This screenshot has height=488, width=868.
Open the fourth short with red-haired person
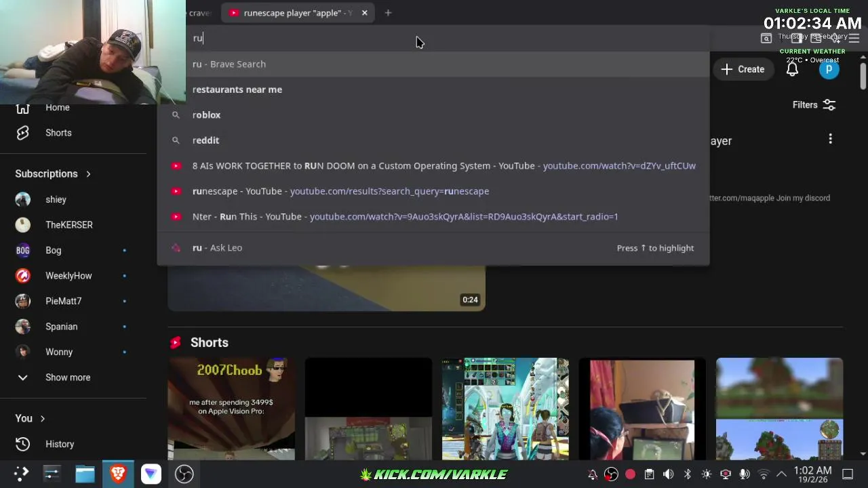coord(642,409)
